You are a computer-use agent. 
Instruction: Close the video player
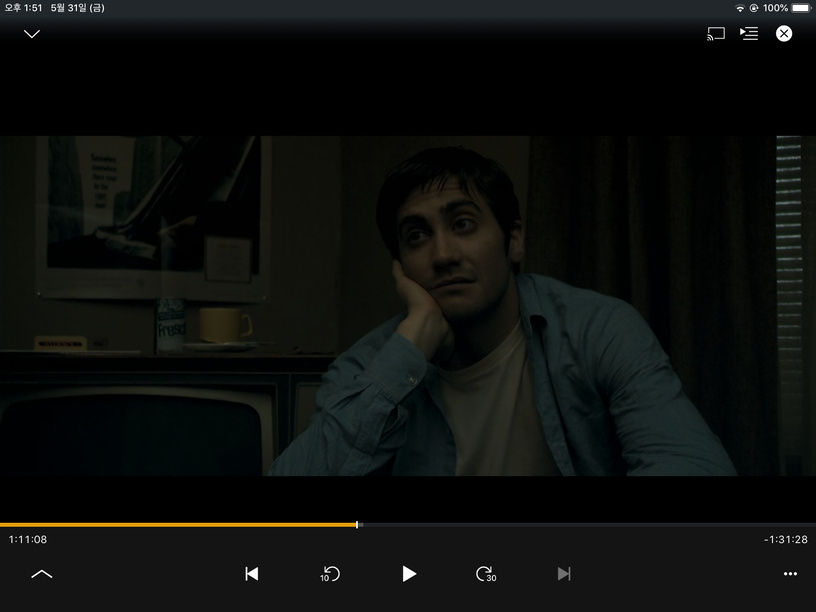pyautogui.click(x=784, y=34)
